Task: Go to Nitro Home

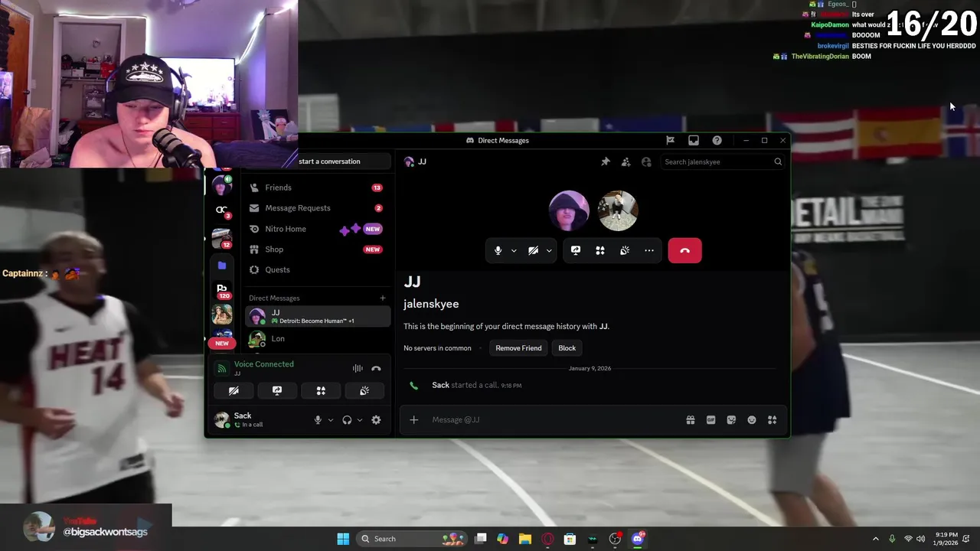Action: point(317,229)
